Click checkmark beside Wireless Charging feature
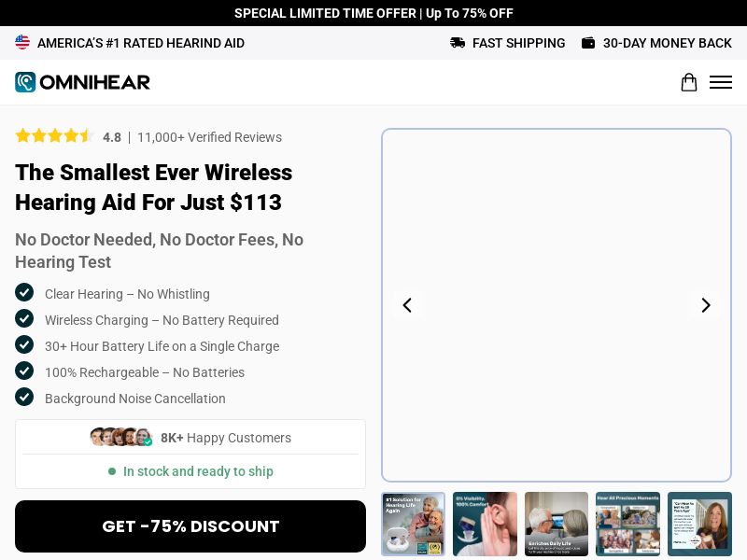Screen dimensions: 747x560 [x=24, y=319]
